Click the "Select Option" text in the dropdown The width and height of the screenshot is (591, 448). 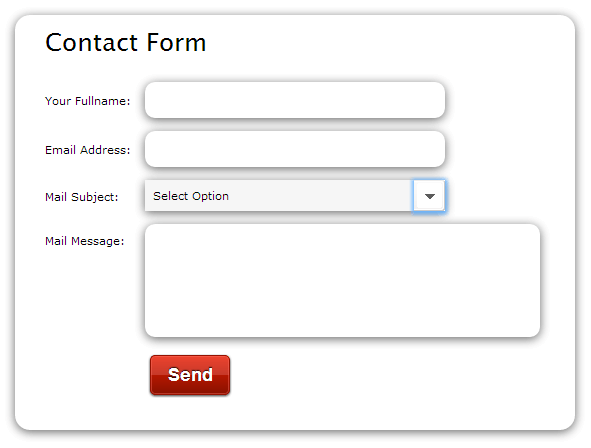click(191, 196)
